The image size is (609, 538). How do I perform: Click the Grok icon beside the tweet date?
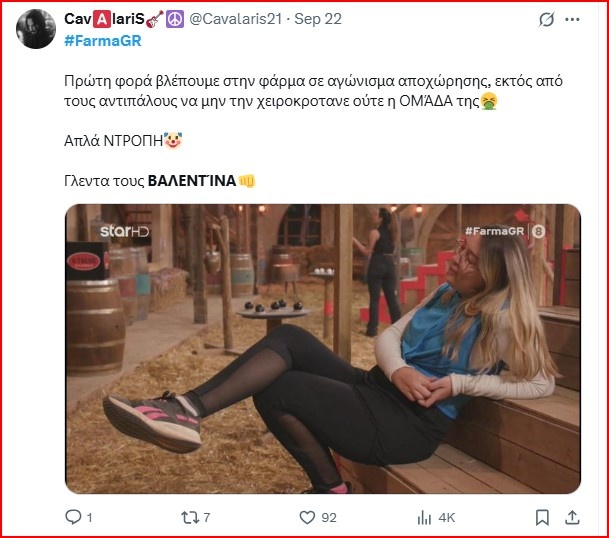pyautogui.click(x=546, y=19)
